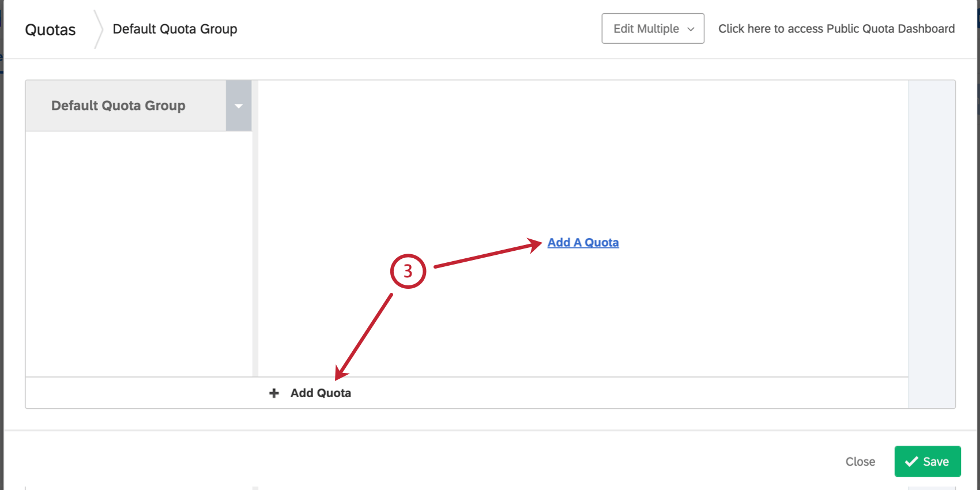The width and height of the screenshot is (980, 490).
Task: Go back to the Quotas breadcrumb
Action: [50, 29]
